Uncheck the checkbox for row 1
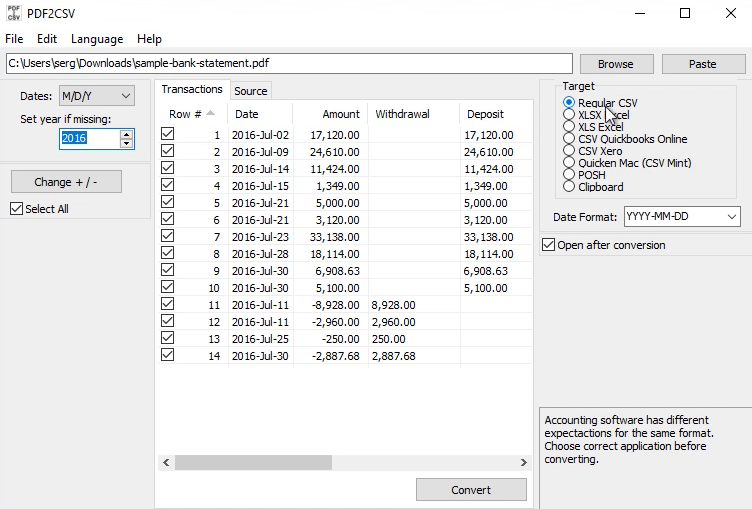 click(167, 134)
